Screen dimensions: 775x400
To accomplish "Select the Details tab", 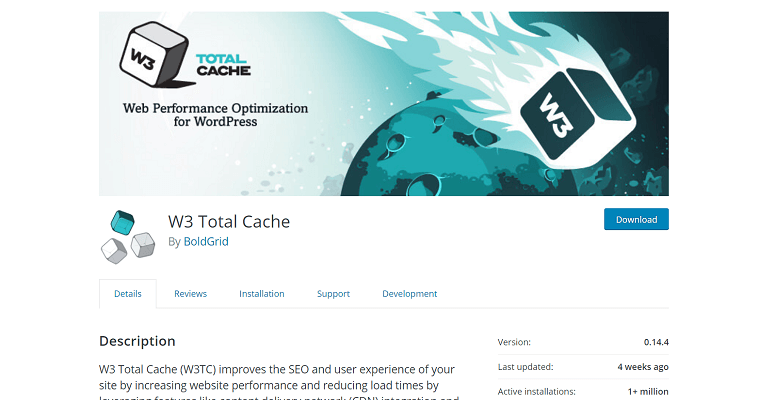I will (128, 294).
